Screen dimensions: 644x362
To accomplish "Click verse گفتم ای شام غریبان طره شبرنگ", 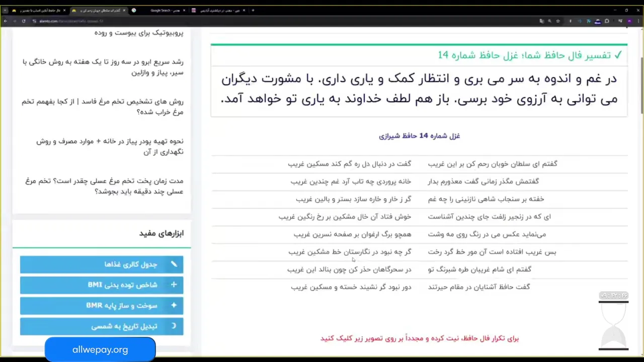I will coord(479,269).
